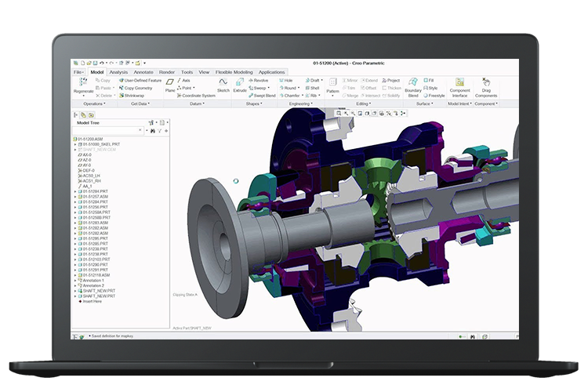
Task: Click the Drag Components icon
Action: (486, 86)
